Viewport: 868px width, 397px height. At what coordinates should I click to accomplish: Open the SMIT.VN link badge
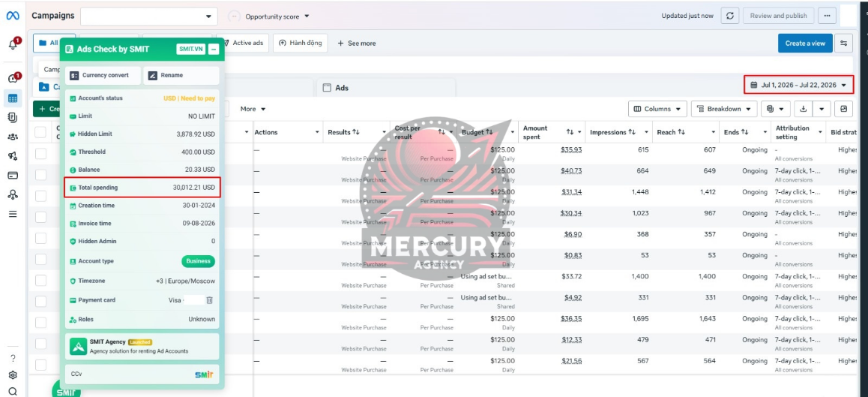pos(191,50)
